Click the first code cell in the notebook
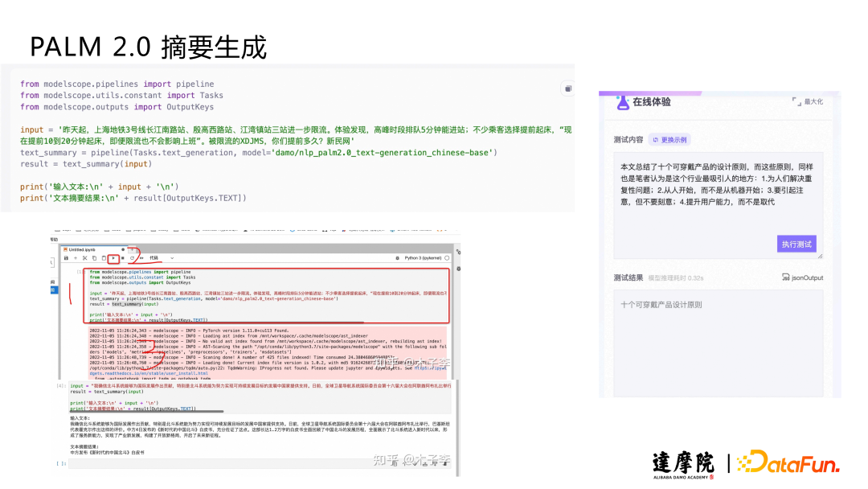Viewport: 868px width, 489px height. tap(267, 296)
